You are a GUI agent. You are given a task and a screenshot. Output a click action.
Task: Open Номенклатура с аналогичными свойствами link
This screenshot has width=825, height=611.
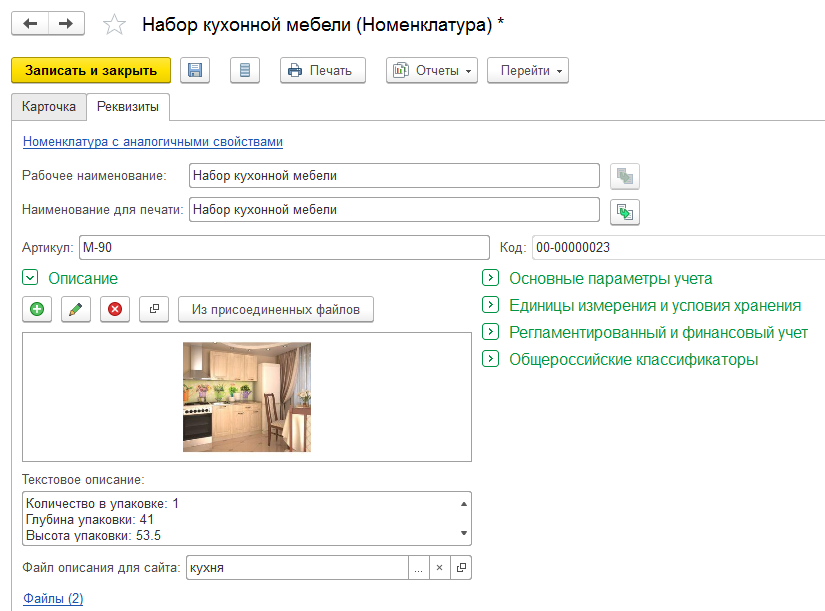[x=153, y=142]
